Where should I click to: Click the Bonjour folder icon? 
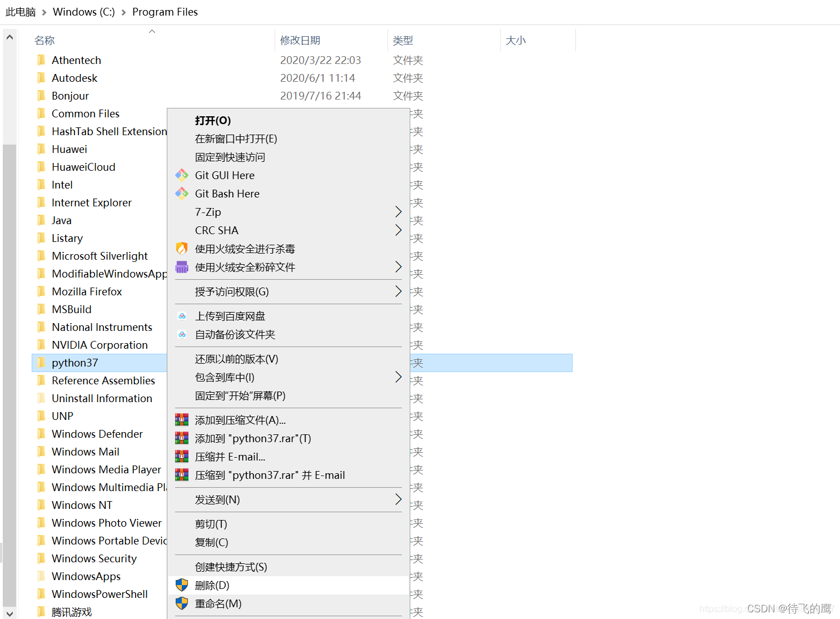click(41, 96)
